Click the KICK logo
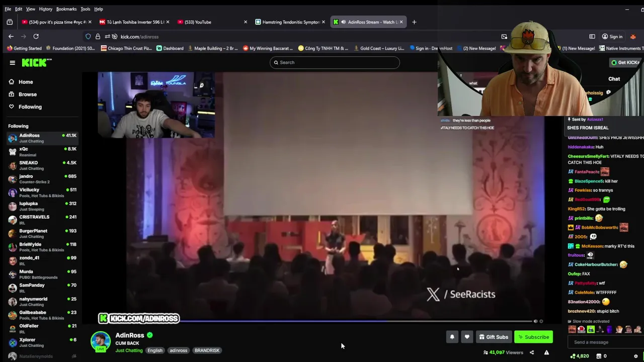The width and height of the screenshot is (644, 362). tap(36, 62)
